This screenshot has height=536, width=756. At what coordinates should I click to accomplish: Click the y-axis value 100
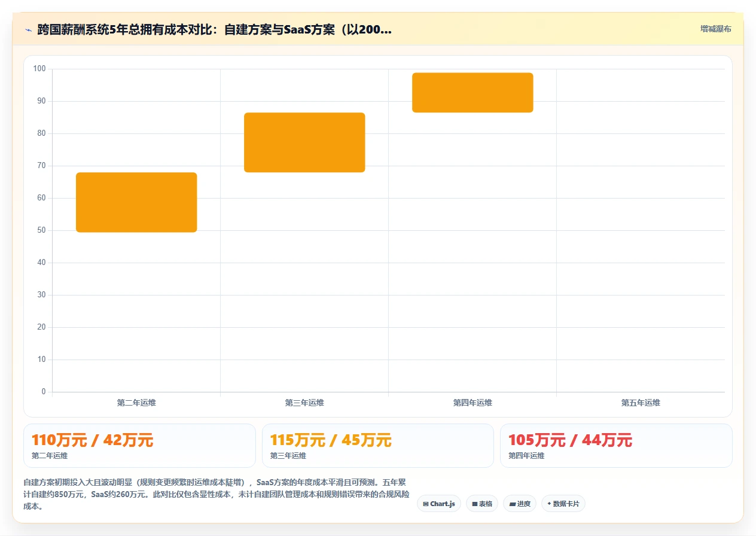coord(39,69)
